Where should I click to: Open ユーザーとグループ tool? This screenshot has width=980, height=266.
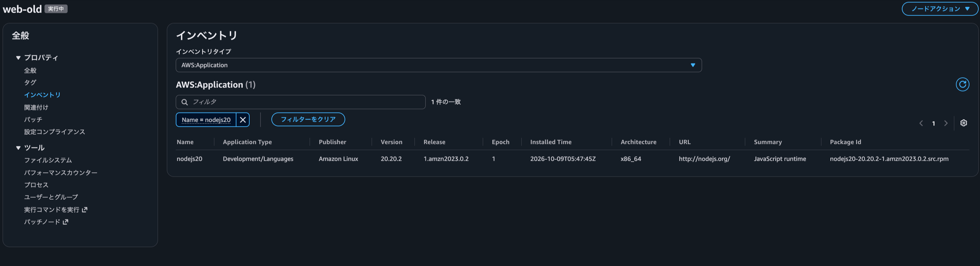click(51, 197)
